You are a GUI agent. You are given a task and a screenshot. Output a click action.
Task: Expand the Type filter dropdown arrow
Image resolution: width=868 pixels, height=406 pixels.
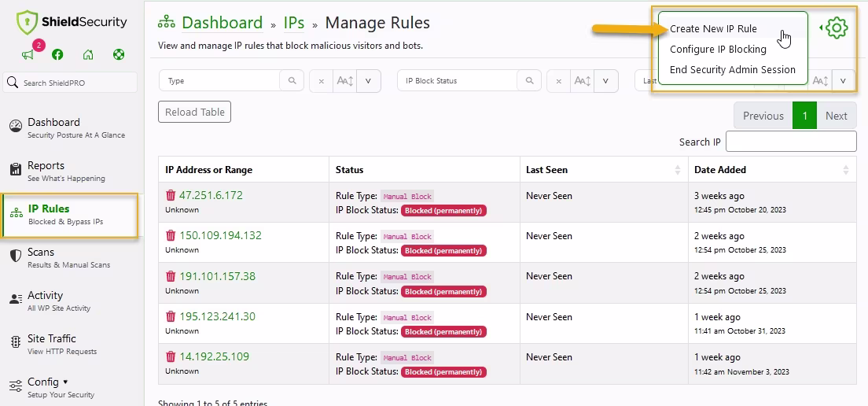[x=369, y=81]
